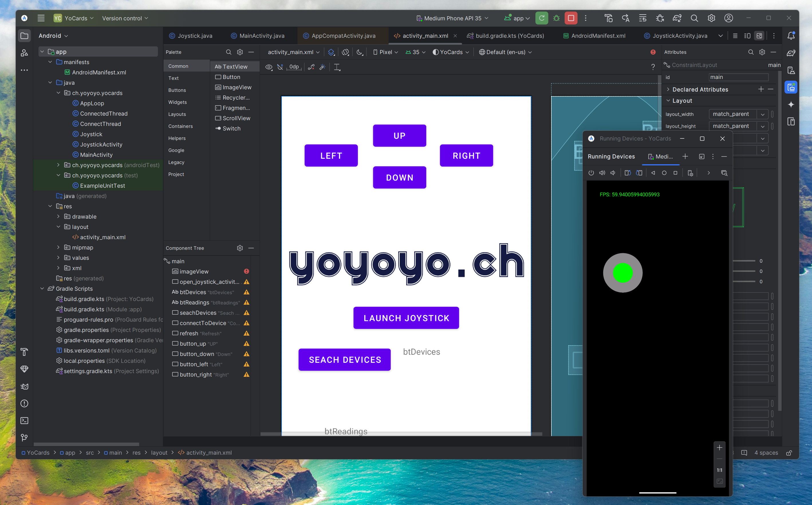This screenshot has height=505, width=812.
Task: Open the Logcat tool window
Action: 24,387
